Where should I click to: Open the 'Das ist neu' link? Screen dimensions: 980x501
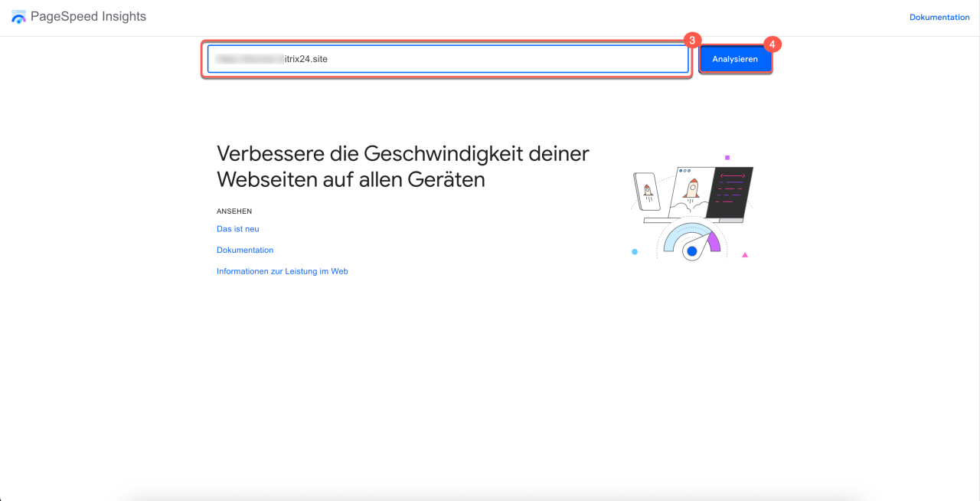[x=238, y=229]
